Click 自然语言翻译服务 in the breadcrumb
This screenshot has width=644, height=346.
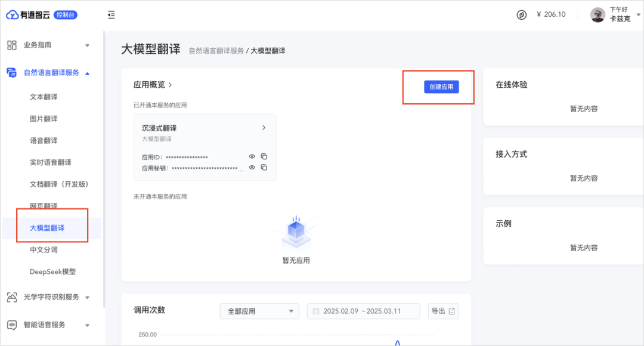coord(216,51)
